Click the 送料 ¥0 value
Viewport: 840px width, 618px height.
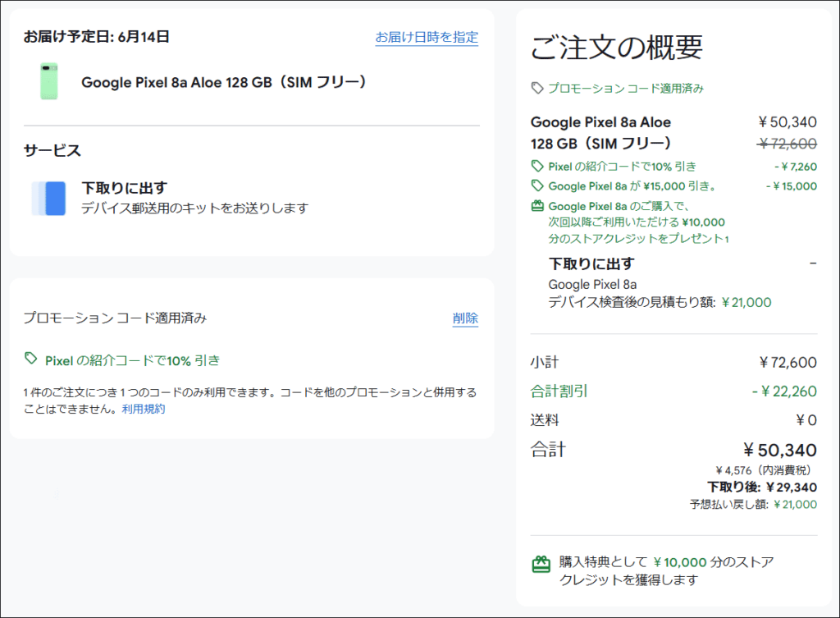click(x=806, y=420)
